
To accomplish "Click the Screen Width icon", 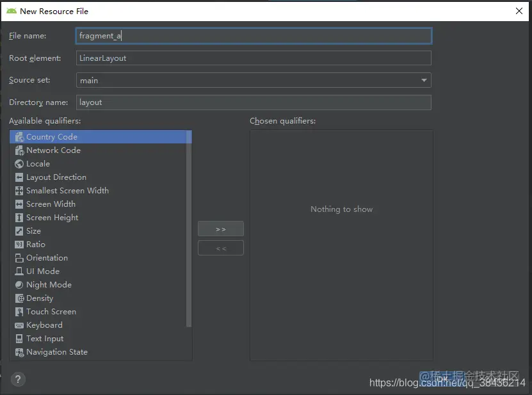I will pos(19,204).
